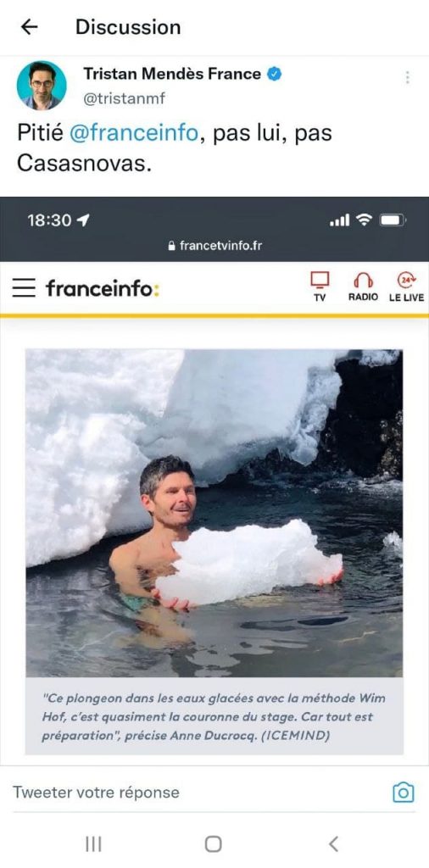Screen dimensions: 429x868
Task: Tap the back arrow next to Discussion
Action: [29, 26]
